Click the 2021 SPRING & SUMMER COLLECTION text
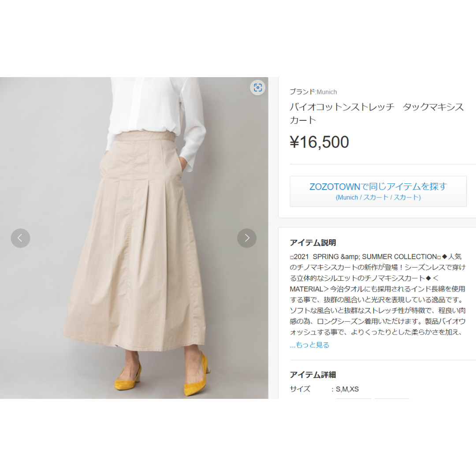The height and width of the screenshot is (476, 476). [x=365, y=257]
